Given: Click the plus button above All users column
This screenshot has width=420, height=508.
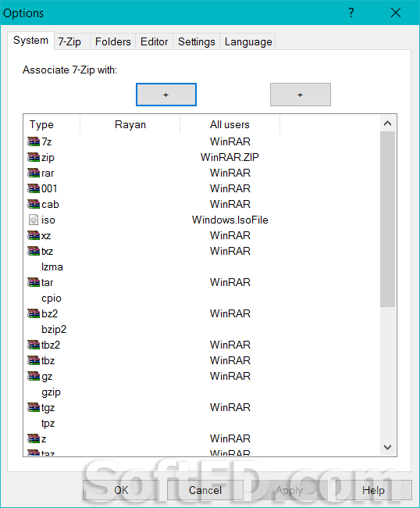Looking at the screenshot, I should click(301, 95).
